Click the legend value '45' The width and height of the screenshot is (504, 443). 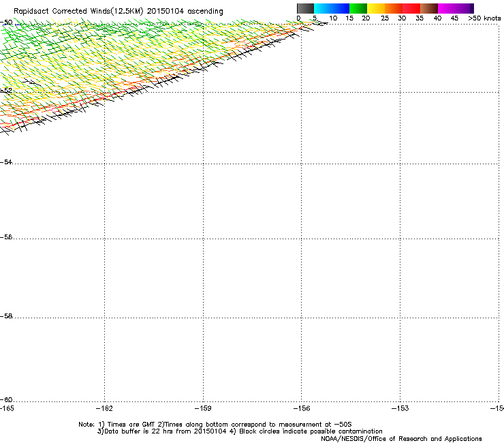[x=454, y=18]
